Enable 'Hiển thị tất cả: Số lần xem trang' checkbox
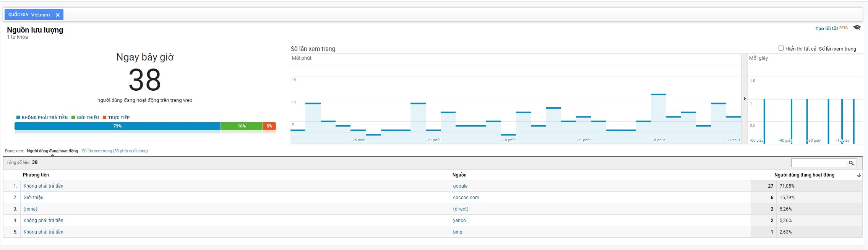The width and height of the screenshot is (868, 250). (x=781, y=48)
